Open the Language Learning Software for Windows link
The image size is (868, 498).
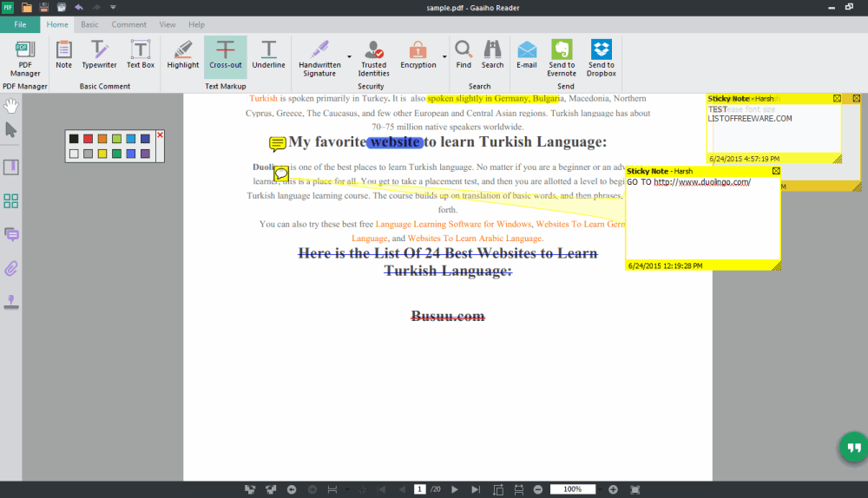tap(453, 224)
